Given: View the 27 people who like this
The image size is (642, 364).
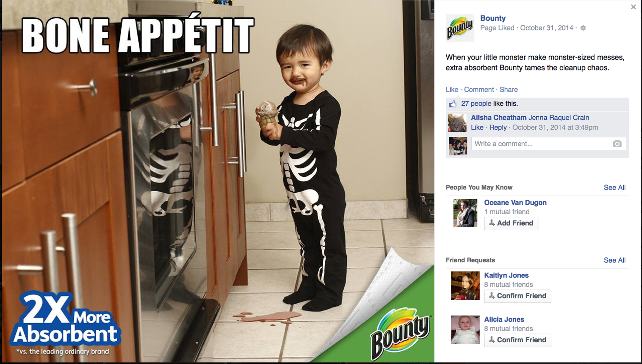Looking at the screenshot, I should click(x=476, y=104).
